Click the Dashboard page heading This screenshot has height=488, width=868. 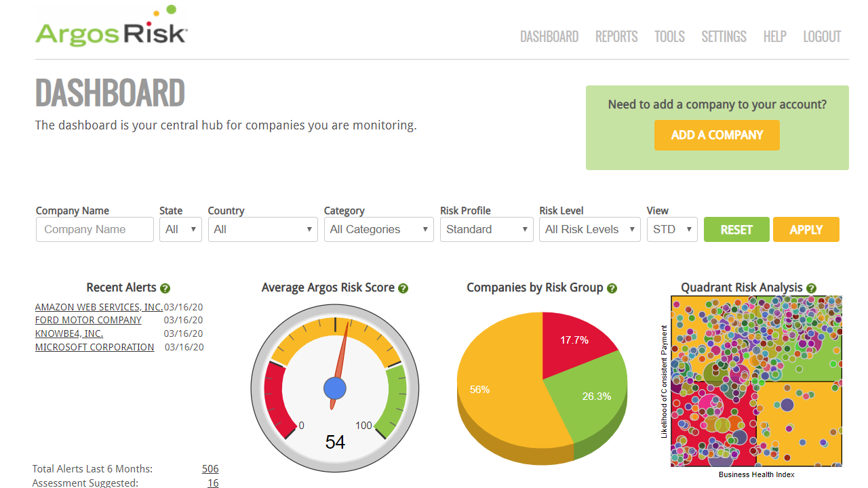(110, 93)
